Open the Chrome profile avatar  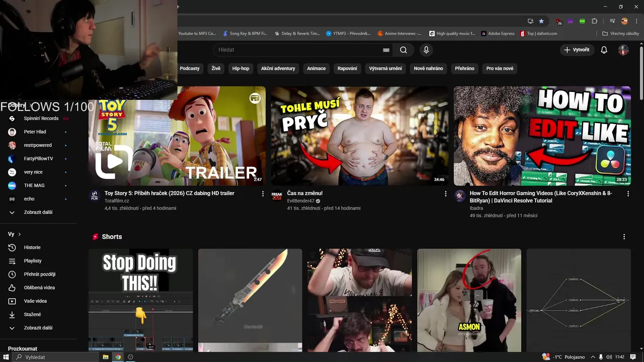(x=624, y=21)
